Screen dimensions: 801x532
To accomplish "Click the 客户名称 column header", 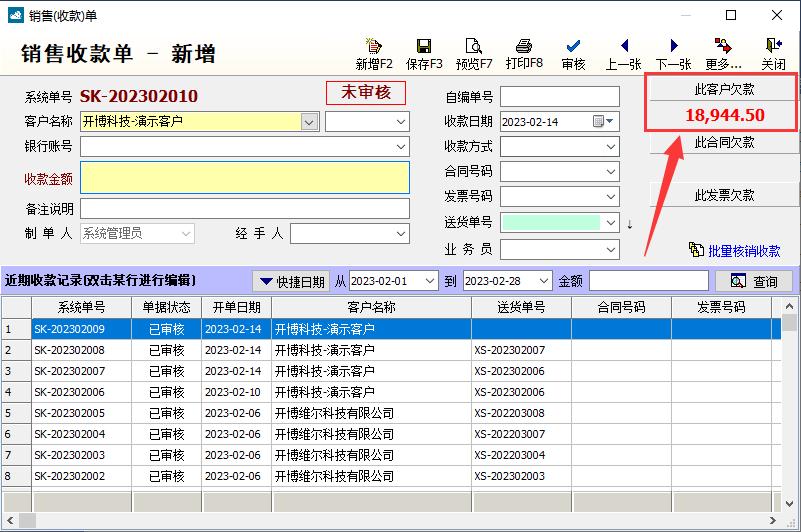I will [x=371, y=307].
